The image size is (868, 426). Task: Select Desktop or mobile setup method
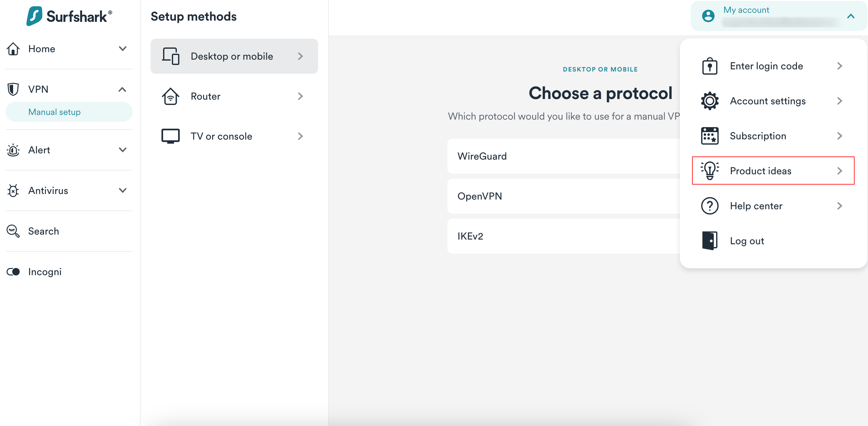[x=234, y=56]
